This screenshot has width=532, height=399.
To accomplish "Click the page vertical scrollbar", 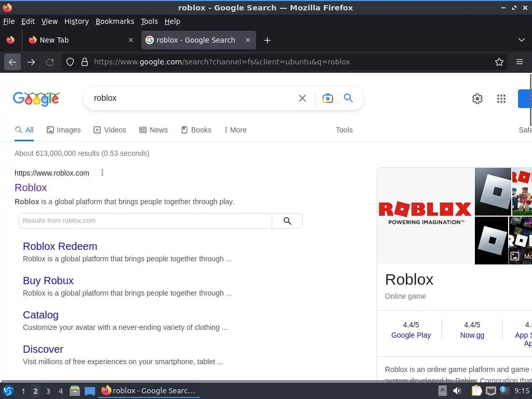I will pos(530,99).
